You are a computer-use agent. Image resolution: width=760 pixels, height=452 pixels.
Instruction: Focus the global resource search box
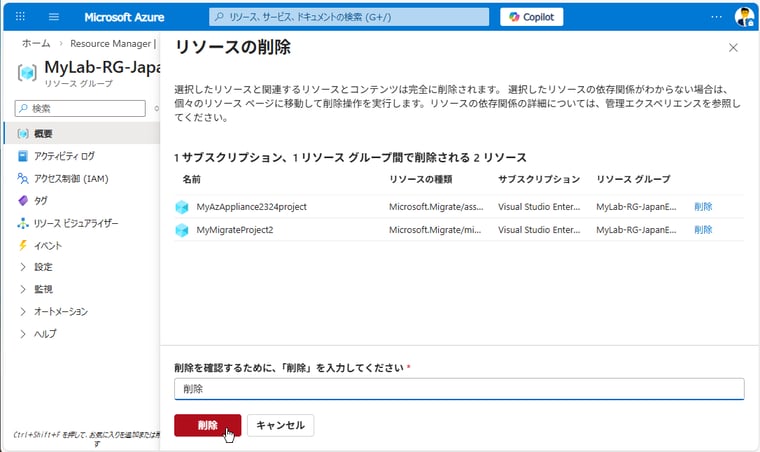(x=349, y=17)
